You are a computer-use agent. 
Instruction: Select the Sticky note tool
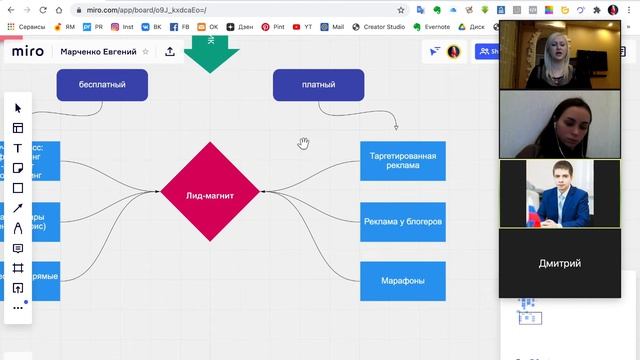[18, 168]
